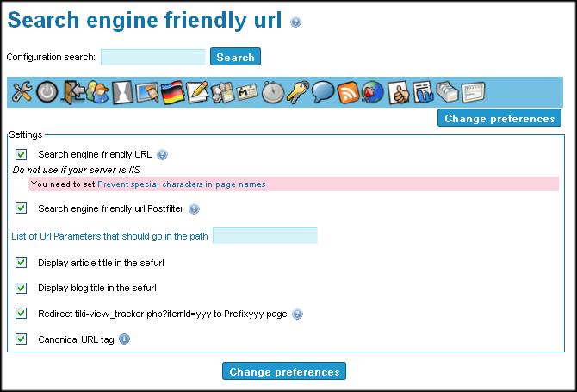The height and width of the screenshot is (392, 577).
Task: Open the face silhouette Profiles icon
Action: click(122, 92)
